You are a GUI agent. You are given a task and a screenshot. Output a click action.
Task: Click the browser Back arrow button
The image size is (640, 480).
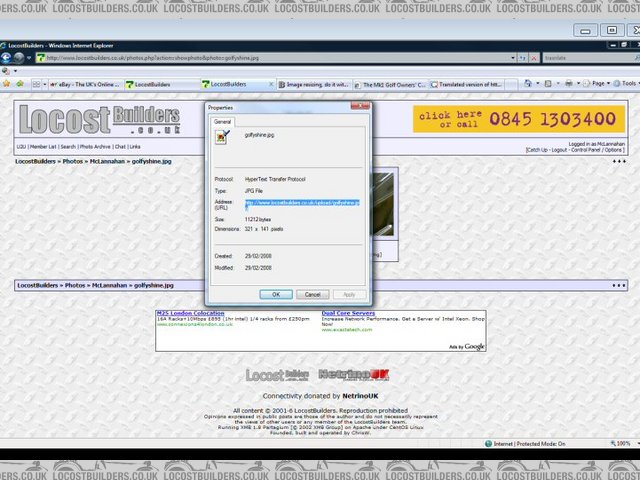(7, 58)
